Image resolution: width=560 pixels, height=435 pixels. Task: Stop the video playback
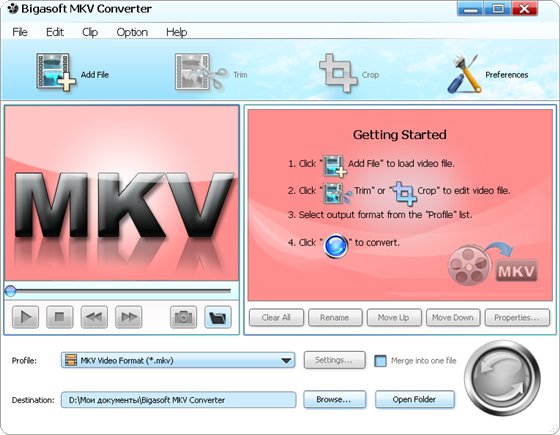pyautogui.click(x=60, y=317)
